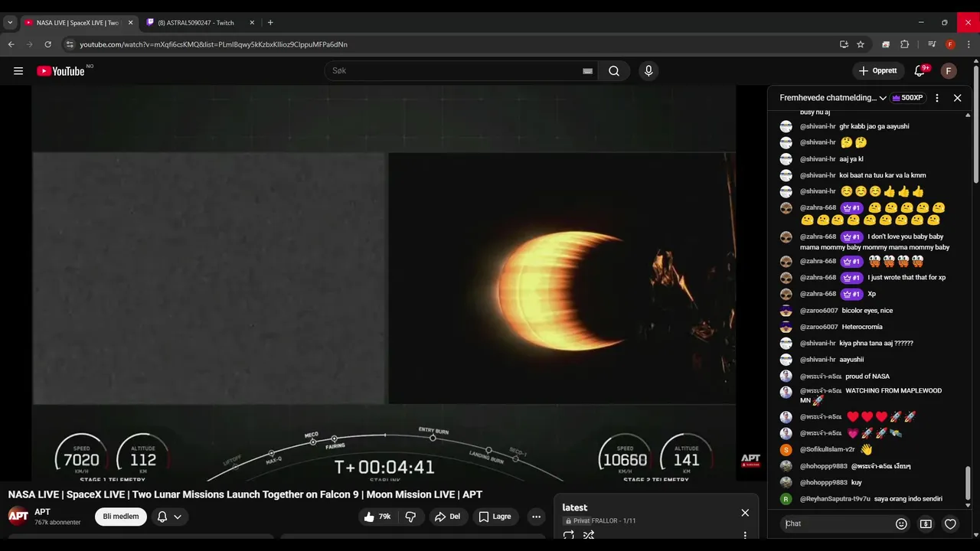This screenshot has width=980, height=551.
Task: Switch to the ASTRAL5090247 Twitch tab
Action: [x=196, y=23]
